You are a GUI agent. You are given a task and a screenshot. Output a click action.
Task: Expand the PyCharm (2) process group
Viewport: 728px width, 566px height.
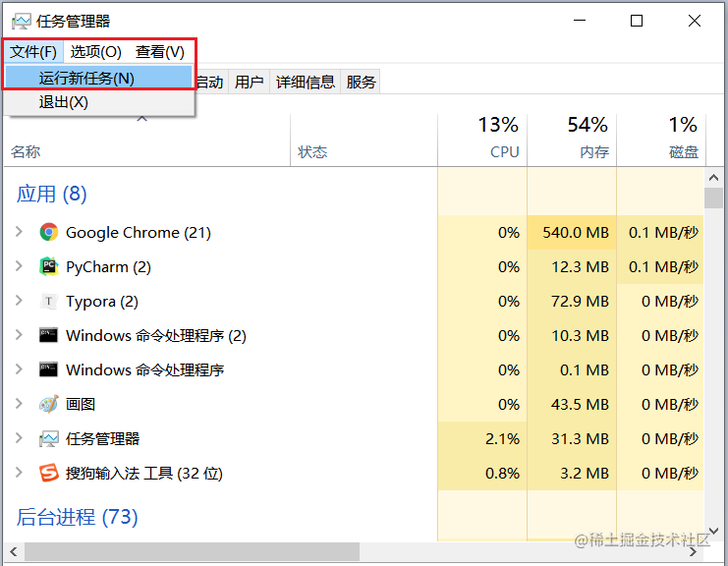19,266
